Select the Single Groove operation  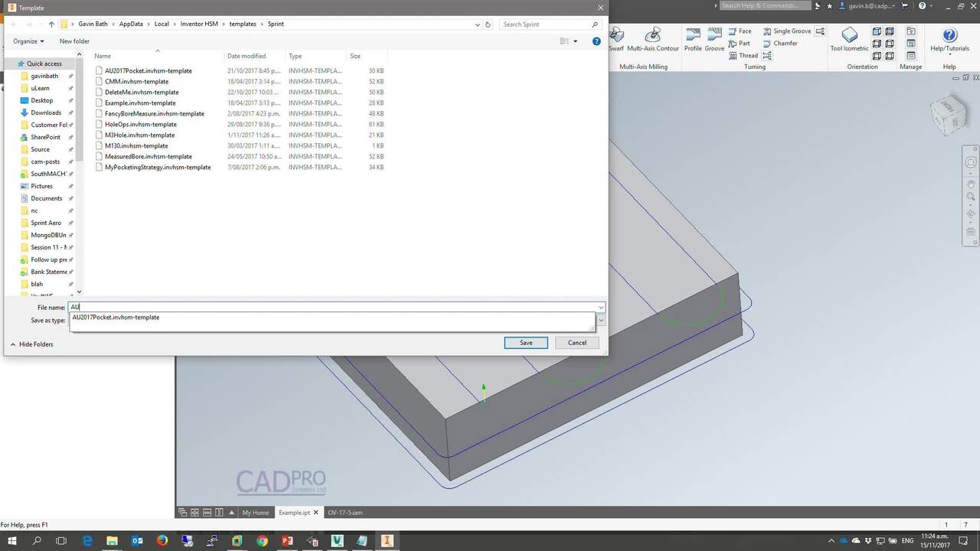click(x=786, y=31)
